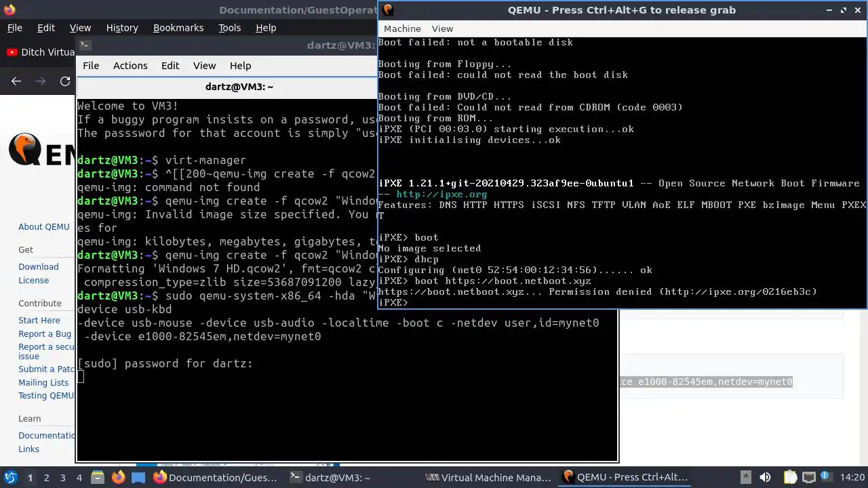
Task: Click the 'iPXE>' prompt in QEMU display
Action: (x=393, y=303)
